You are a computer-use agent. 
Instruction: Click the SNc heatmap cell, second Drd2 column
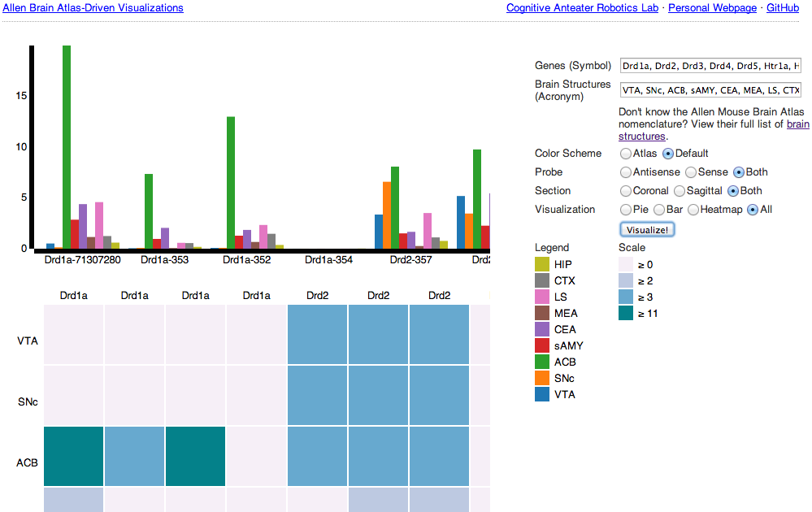tap(378, 395)
